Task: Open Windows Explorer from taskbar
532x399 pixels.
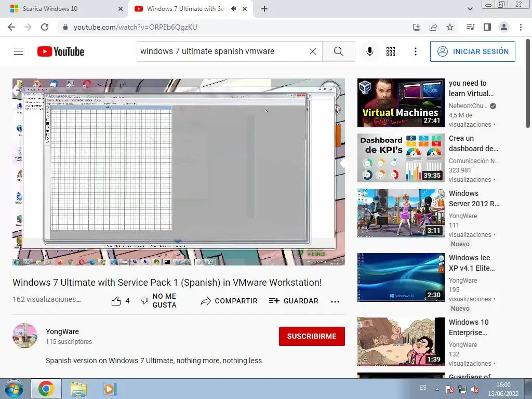Action: tap(78, 389)
